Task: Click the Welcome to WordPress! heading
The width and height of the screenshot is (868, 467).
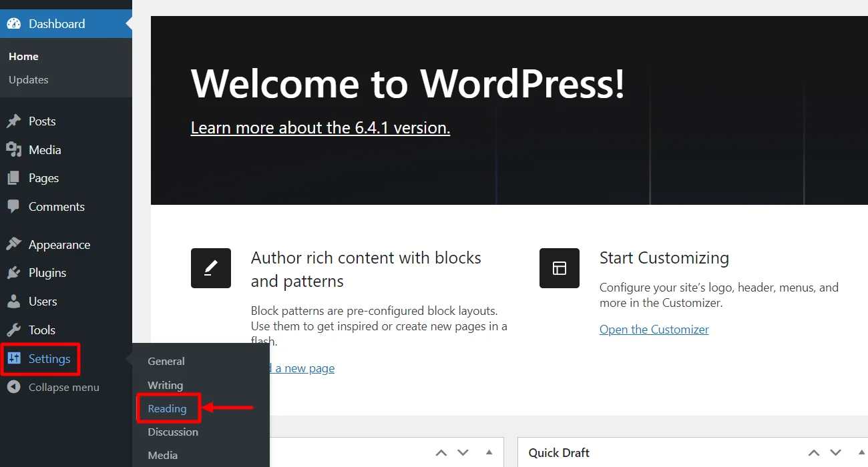Action: [x=408, y=83]
